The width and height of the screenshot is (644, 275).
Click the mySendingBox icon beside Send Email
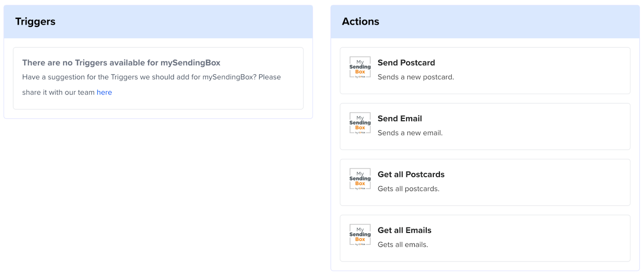point(360,123)
